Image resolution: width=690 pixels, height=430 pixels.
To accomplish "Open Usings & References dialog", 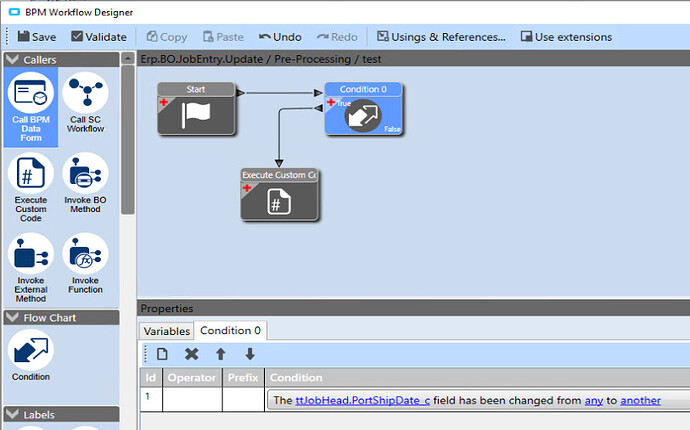I will (x=441, y=37).
